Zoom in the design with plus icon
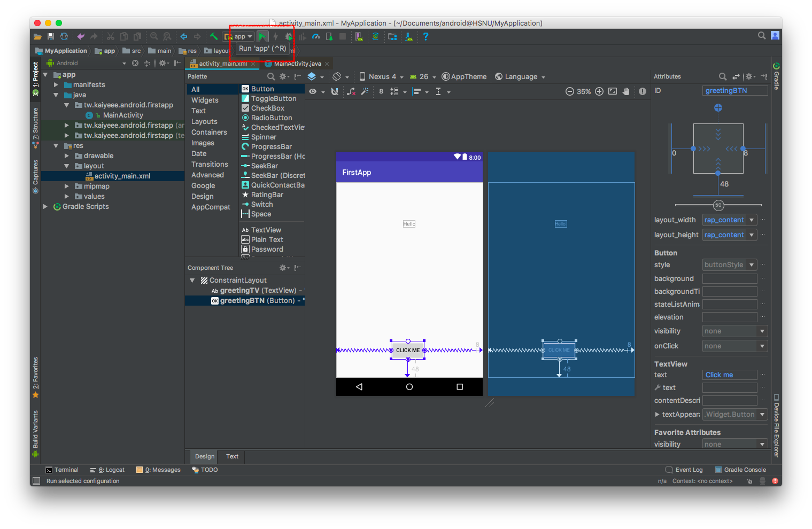The image size is (812, 529). [x=599, y=91]
